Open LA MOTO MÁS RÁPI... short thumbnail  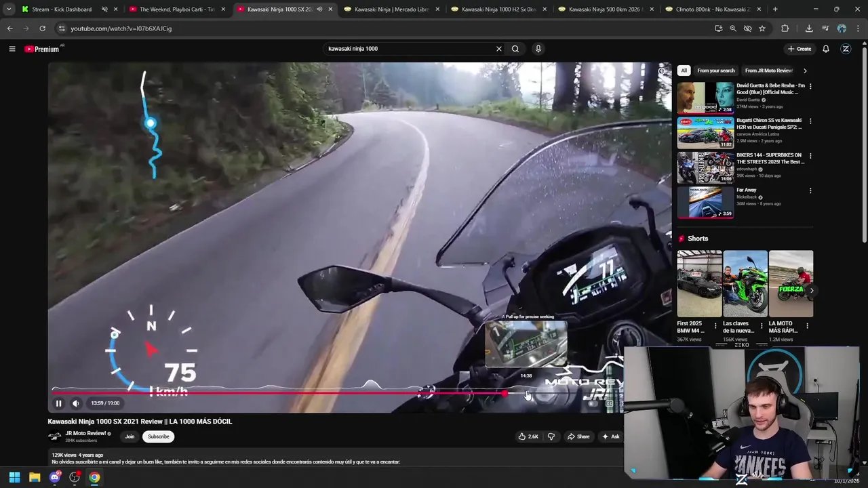click(x=791, y=284)
